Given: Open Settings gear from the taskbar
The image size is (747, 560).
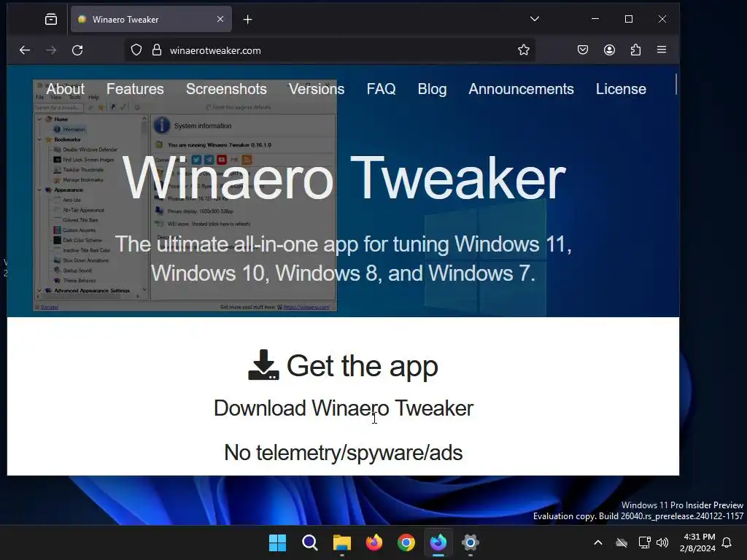Looking at the screenshot, I should (471, 542).
